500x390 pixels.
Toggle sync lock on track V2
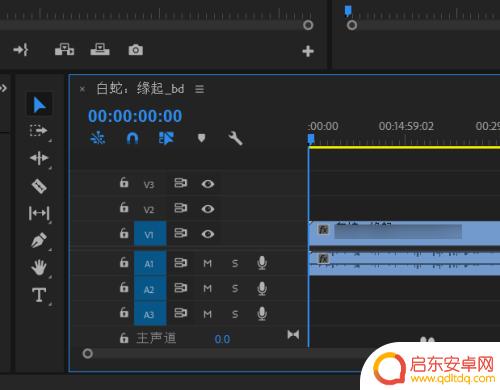[181, 208]
